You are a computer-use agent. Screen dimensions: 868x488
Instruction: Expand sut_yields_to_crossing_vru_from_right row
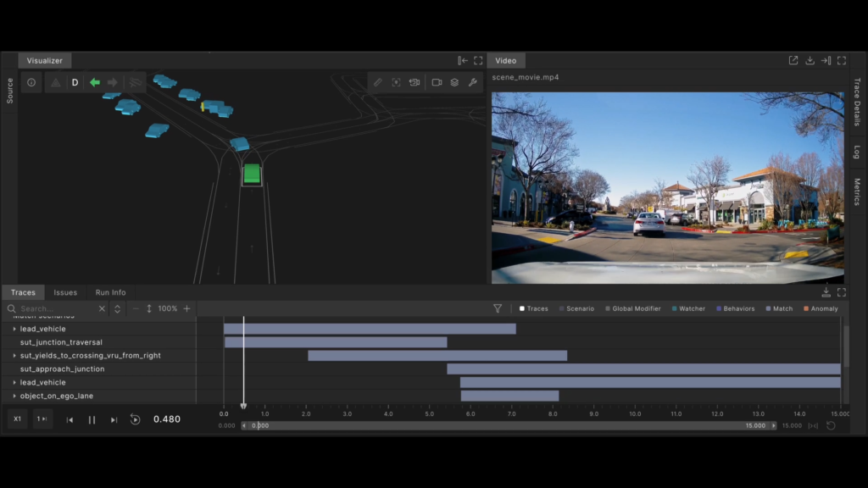coord(14,356)
